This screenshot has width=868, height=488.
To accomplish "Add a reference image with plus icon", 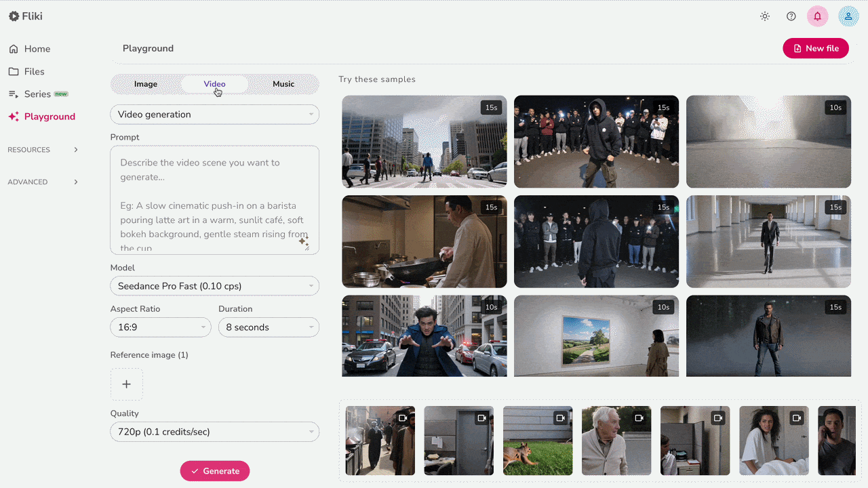I will tap(126, 384).
